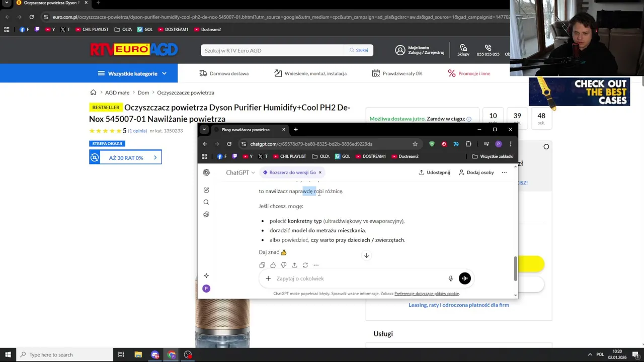
Task: Click the microphone dictation icon
Action: point(451,279)
